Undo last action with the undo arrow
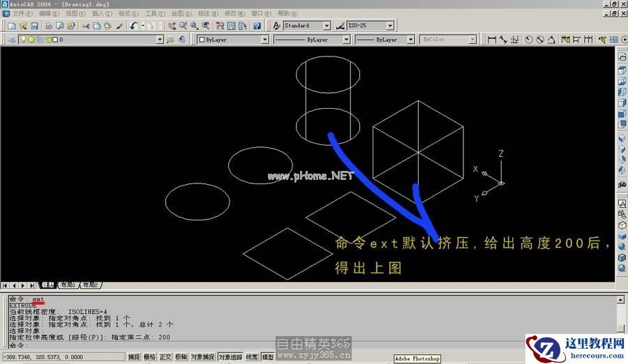The width and height of the screenshot is (628, 364). 133,26
